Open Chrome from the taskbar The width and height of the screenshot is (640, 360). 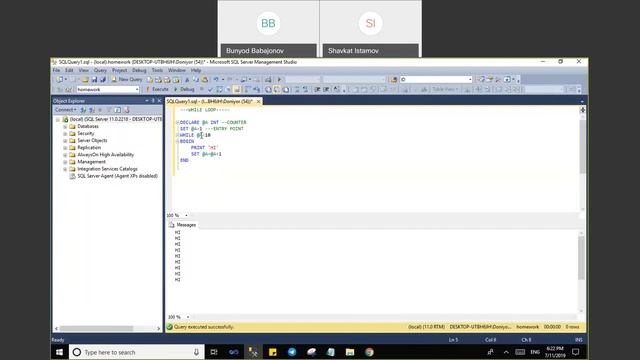click(x=369, y=352)
